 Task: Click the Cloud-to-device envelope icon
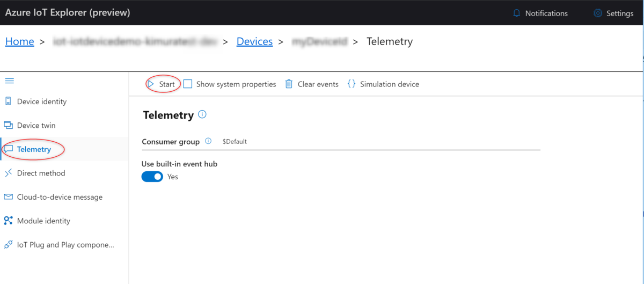8,197
